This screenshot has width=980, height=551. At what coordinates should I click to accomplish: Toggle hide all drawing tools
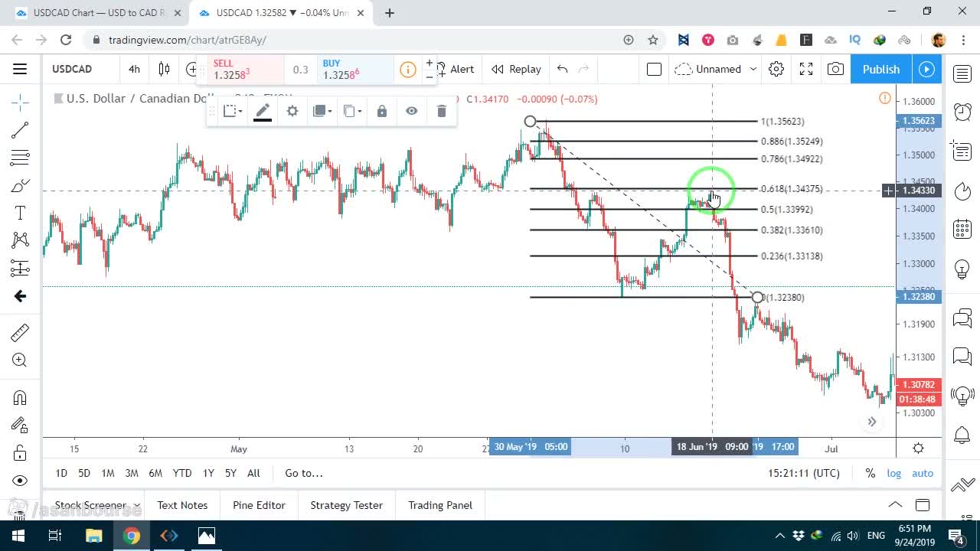20,481
